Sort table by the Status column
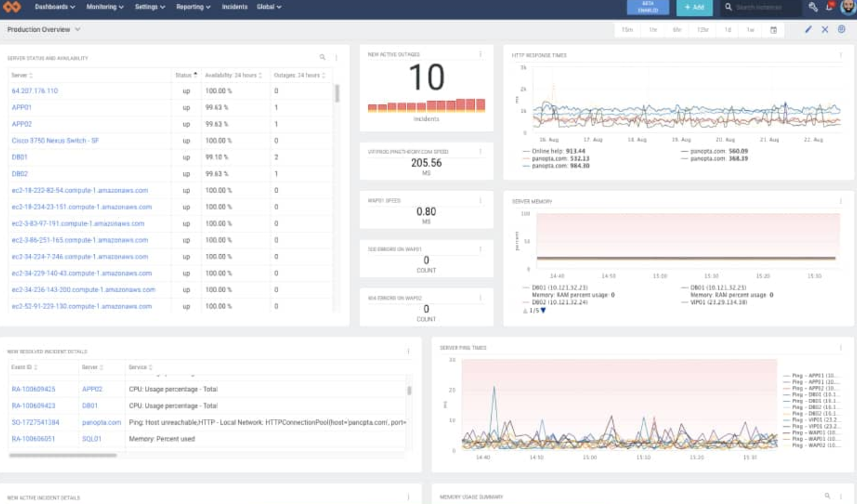857x504 pixels. coord(186,75)
